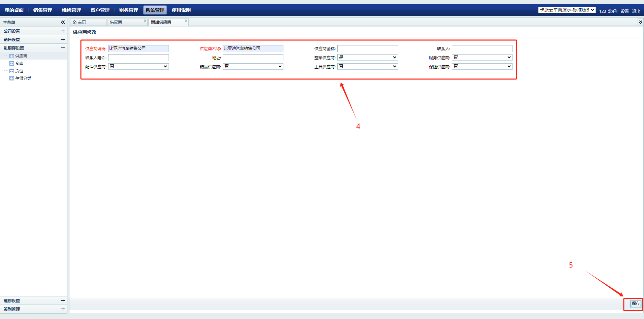This screenshot has width=644, height=319.
Task: Click the 仓库 table icon in sidebar
Action: click(x=11, y=64)
